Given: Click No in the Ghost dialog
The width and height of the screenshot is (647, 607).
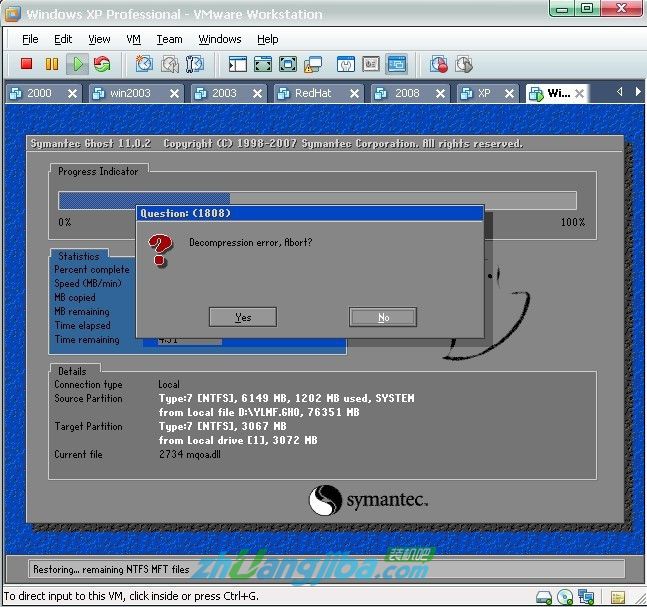Looking at the screenshot, I should [x=382, y=317].
